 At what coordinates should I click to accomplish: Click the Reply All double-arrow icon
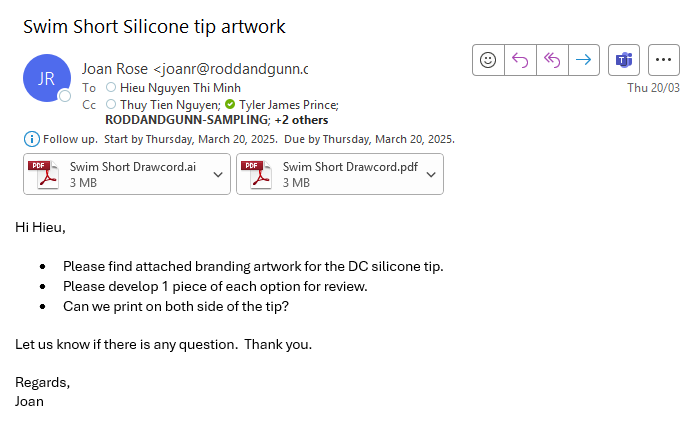coord(552,60)
